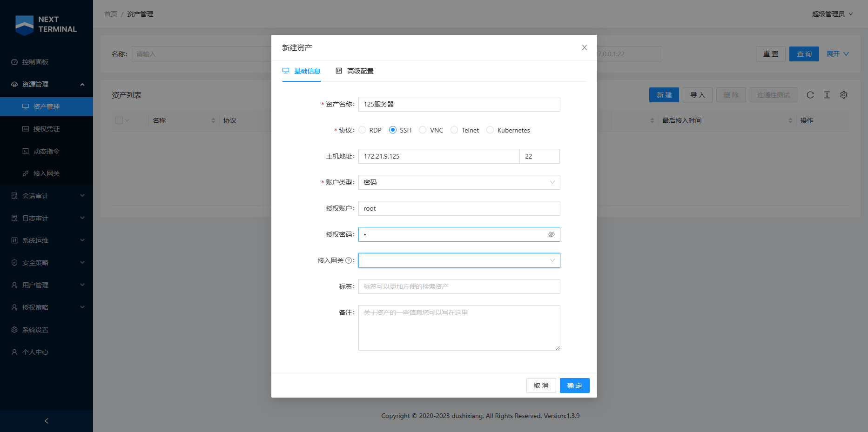Open the 超级管理员 user menu
The image size is (868, 432).
coord(832,14)
